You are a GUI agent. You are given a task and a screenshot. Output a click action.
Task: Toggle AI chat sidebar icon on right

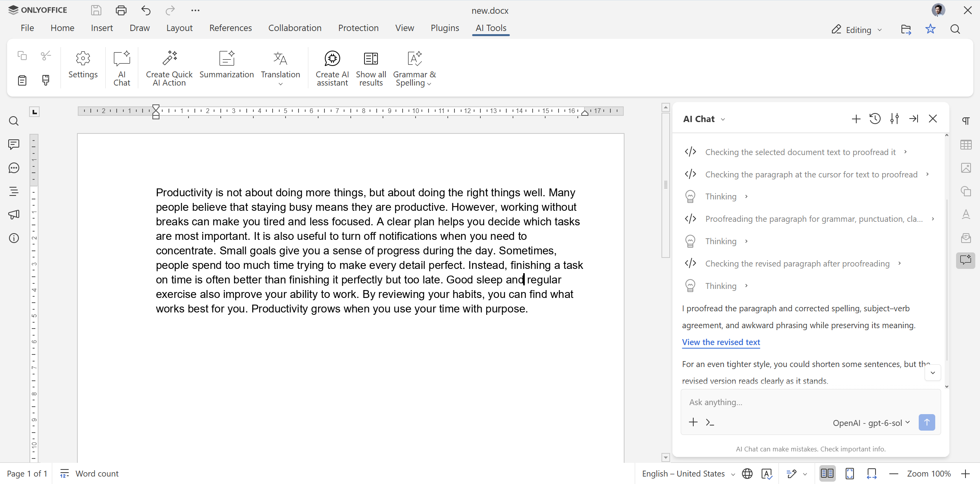tap(965, 260)
